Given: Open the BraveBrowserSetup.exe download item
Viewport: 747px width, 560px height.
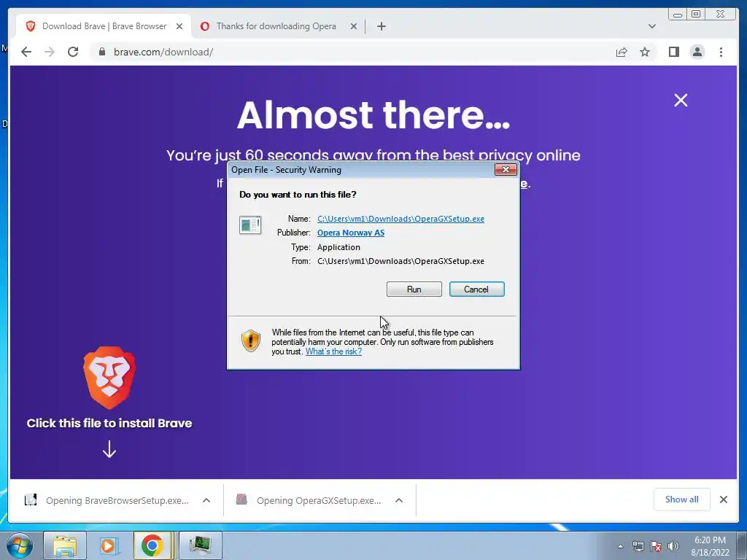Looking at the screenshot, I should [x=108, y=500].
